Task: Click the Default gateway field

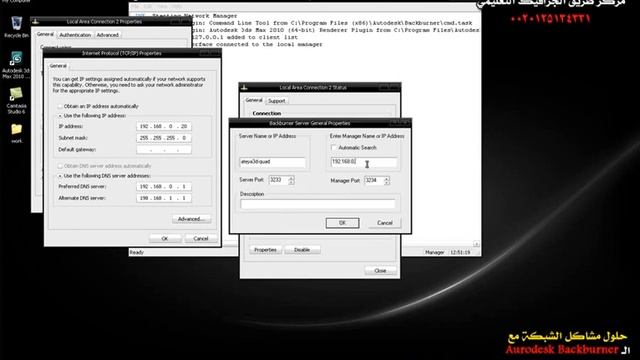Action: click(x=164, y=150)
